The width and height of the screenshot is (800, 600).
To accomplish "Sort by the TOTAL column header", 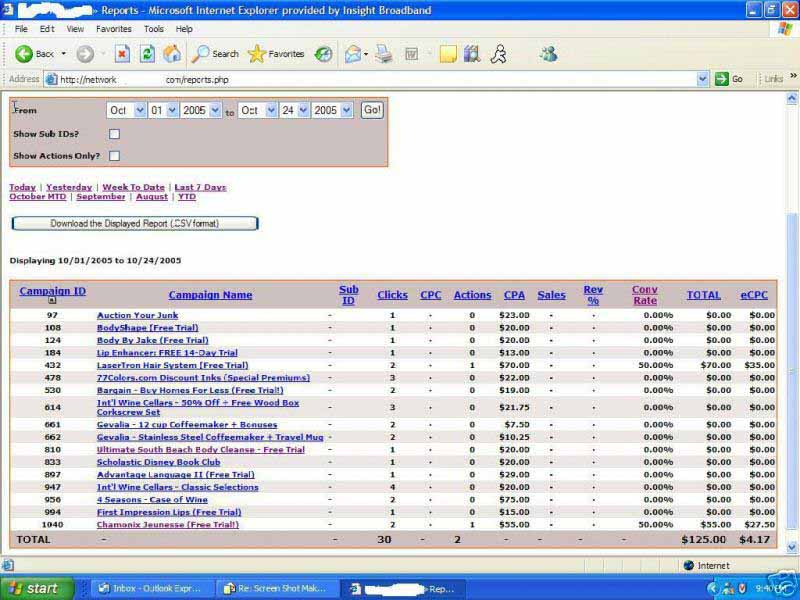I will coord(704,295).
